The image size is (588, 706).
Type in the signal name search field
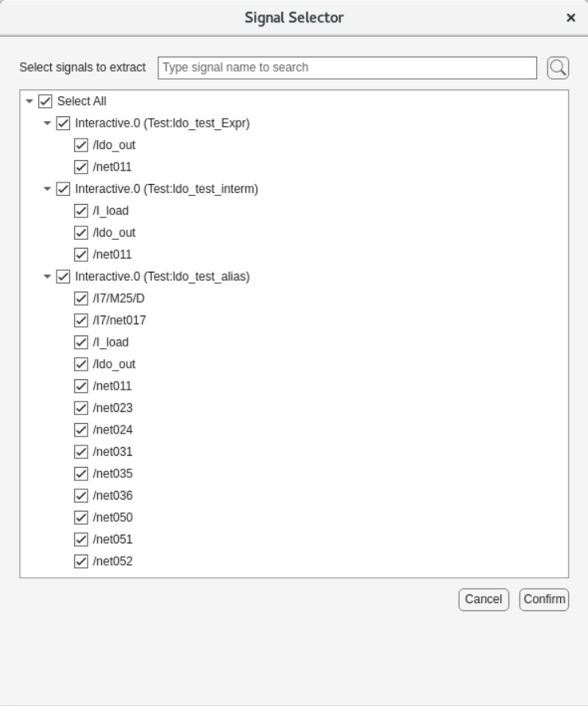coord(347,68)
